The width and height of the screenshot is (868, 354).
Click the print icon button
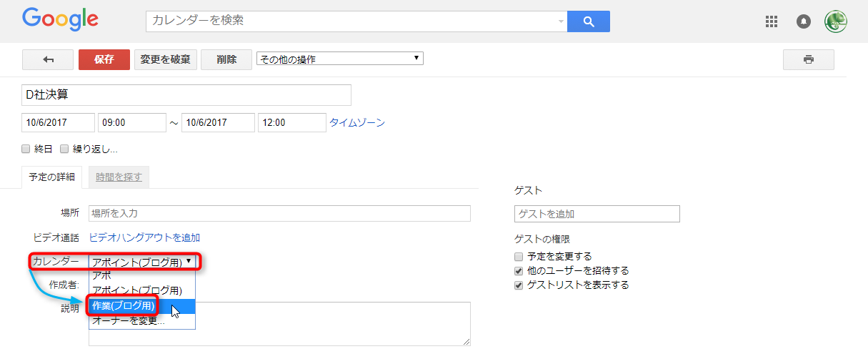tap(808, 59)
